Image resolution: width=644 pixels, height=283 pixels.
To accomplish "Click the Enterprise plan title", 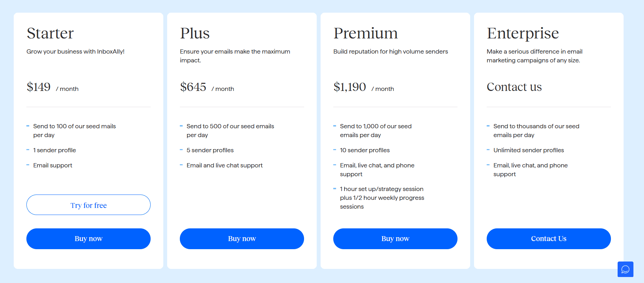I will click(x=523, y=33).
